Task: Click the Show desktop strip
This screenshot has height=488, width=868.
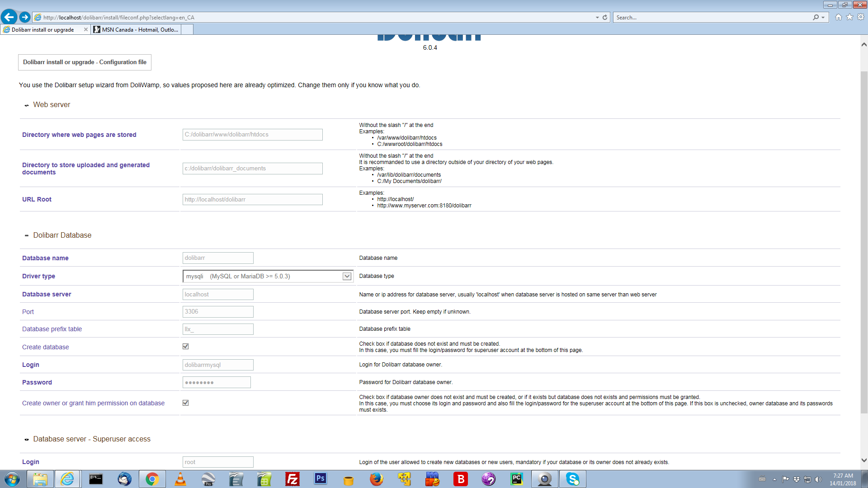Action: pyautogui.click(x=864, y=479)
